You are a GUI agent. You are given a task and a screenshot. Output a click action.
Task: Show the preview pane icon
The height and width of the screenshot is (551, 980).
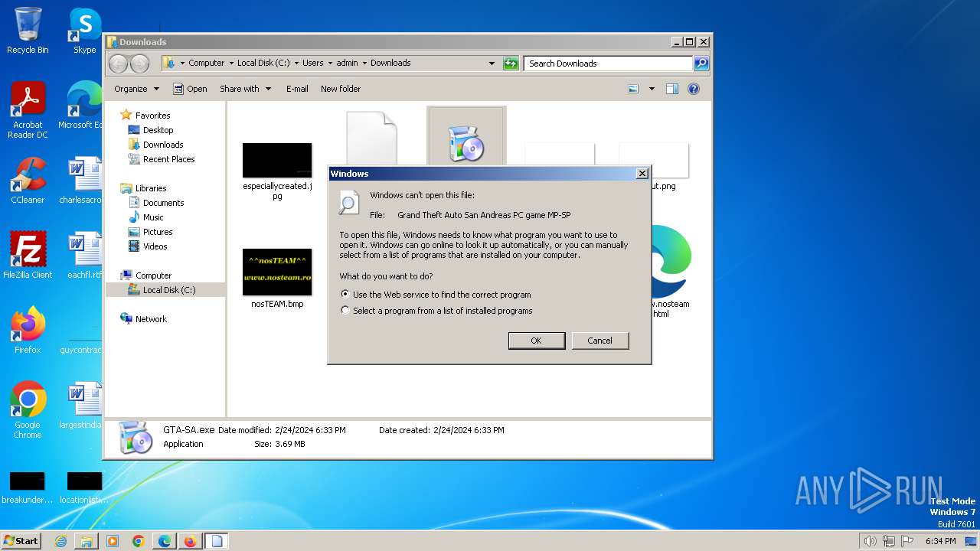point(672,89)
